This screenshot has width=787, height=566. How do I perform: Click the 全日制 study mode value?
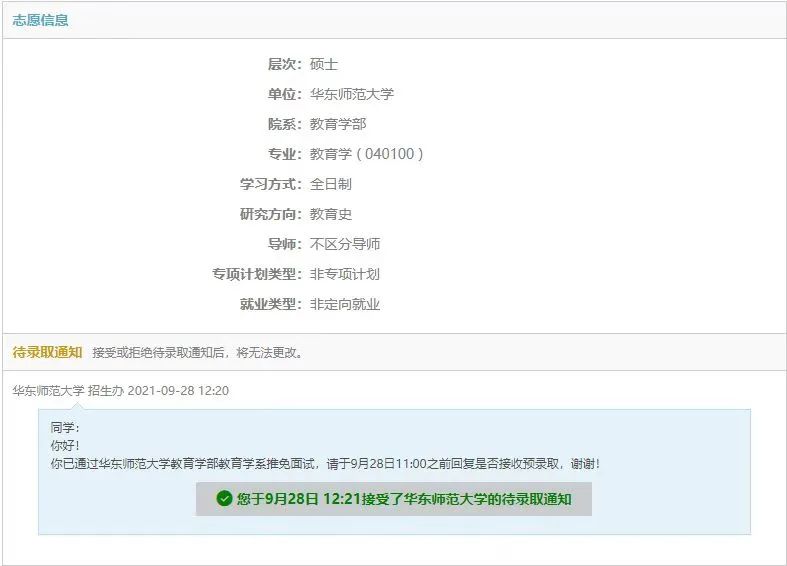pyautogui.click(x=331, y=184)
